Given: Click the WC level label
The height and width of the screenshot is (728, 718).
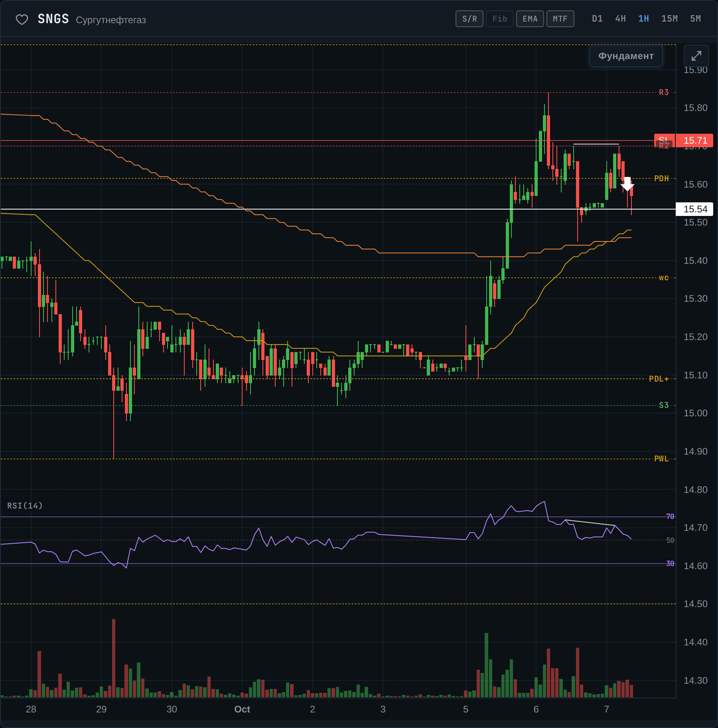Looking at the screenshot, I should [664, 278].
